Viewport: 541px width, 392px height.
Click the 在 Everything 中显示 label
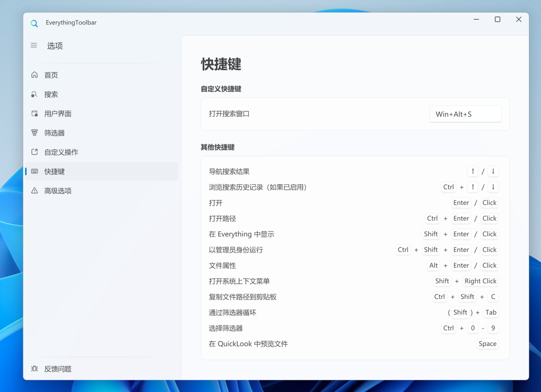pos(241,234)
